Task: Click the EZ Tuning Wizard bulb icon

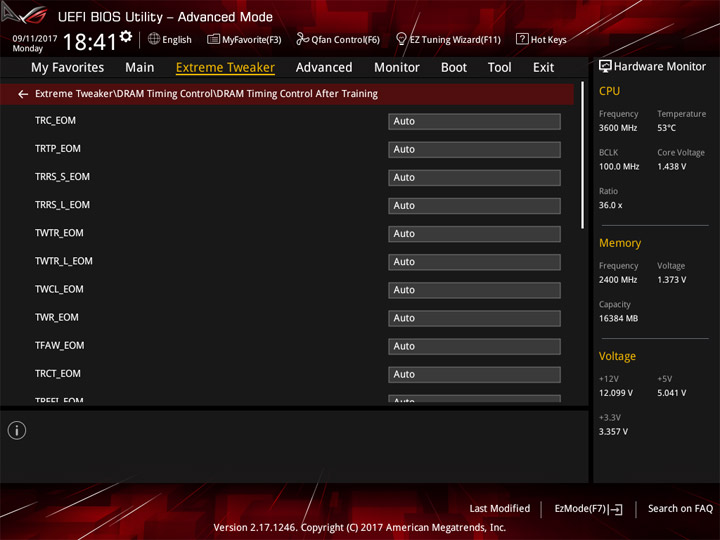Action: [x=401, y=39]
